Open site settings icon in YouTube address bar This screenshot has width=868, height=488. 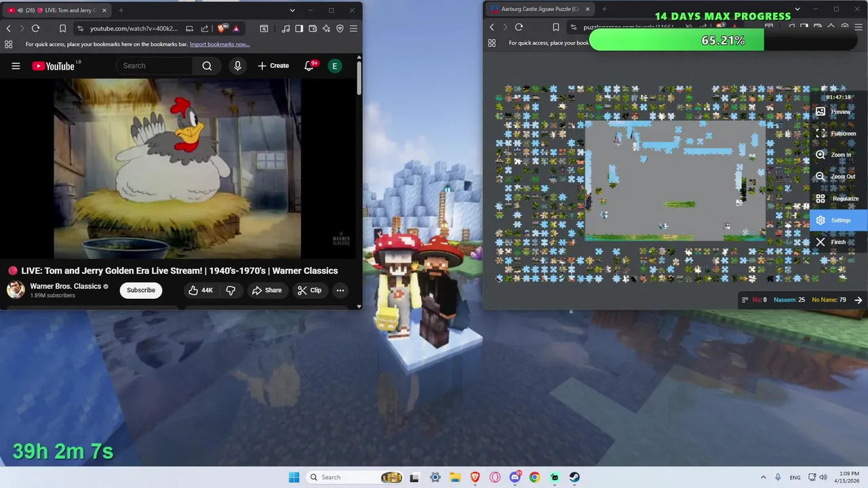pyautogui.click(x=80, y=28)
